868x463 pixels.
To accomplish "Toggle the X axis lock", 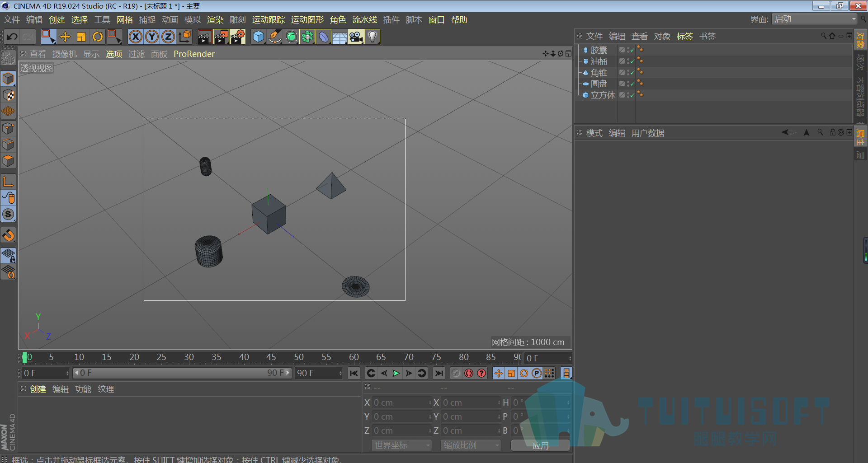I will 135,37.
